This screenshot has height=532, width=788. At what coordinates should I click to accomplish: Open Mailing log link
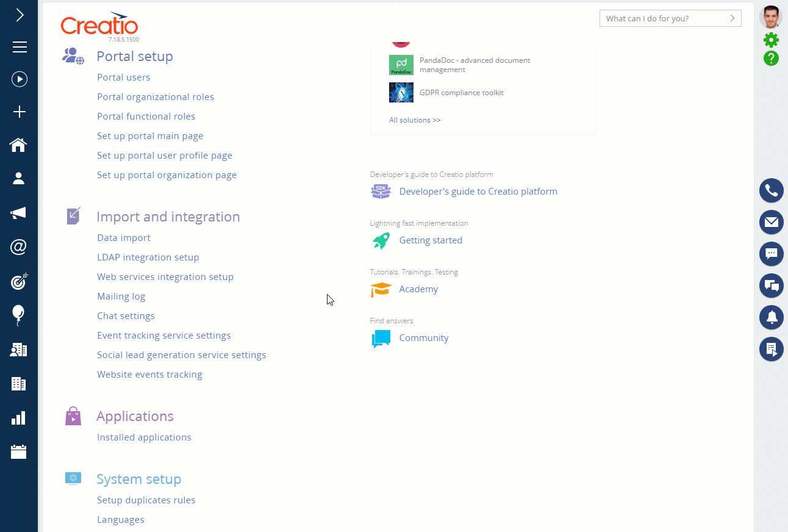pos(121,297)
